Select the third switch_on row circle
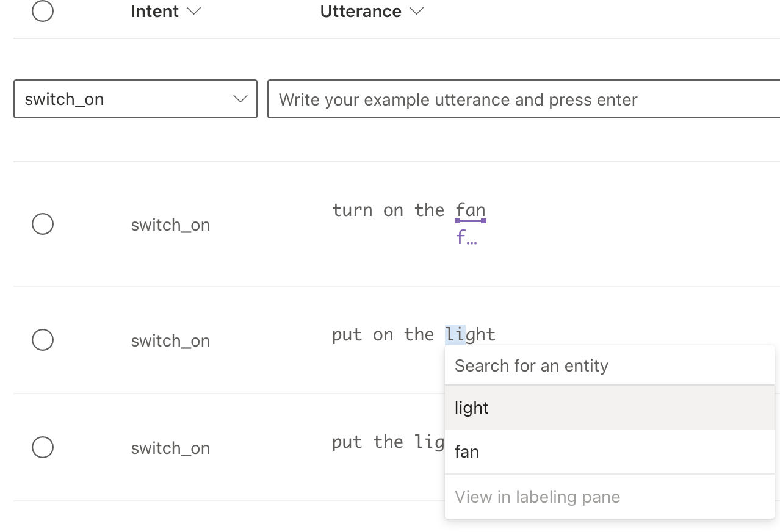780x532 pixels. [43, 447]
